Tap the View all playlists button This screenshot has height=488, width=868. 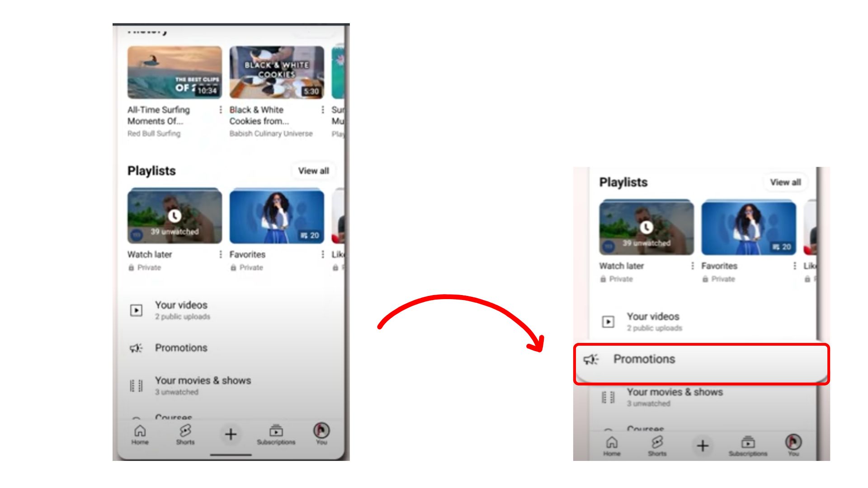coord(313,170)
